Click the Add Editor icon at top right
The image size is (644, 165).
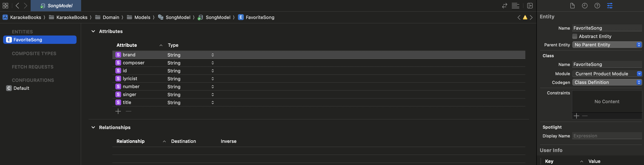pyautogui.click(x=530, y=5)
